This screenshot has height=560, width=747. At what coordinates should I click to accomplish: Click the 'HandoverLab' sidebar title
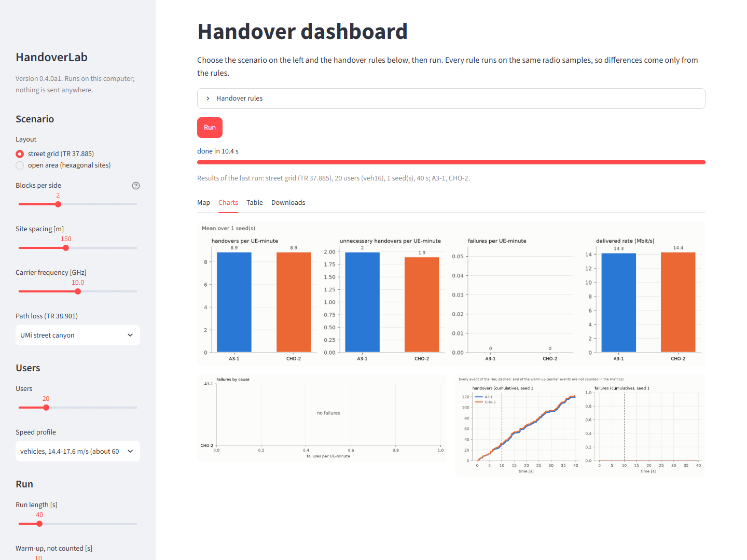[51, 58]
